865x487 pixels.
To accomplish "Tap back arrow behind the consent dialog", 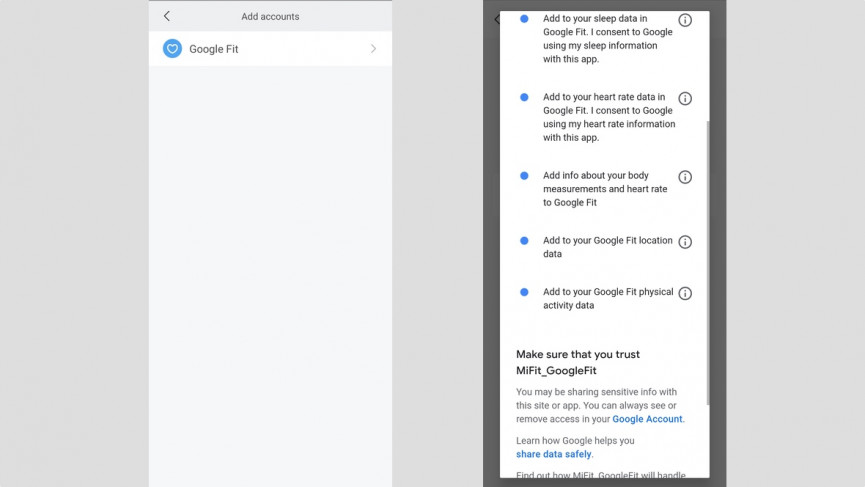I will point(496,19).
